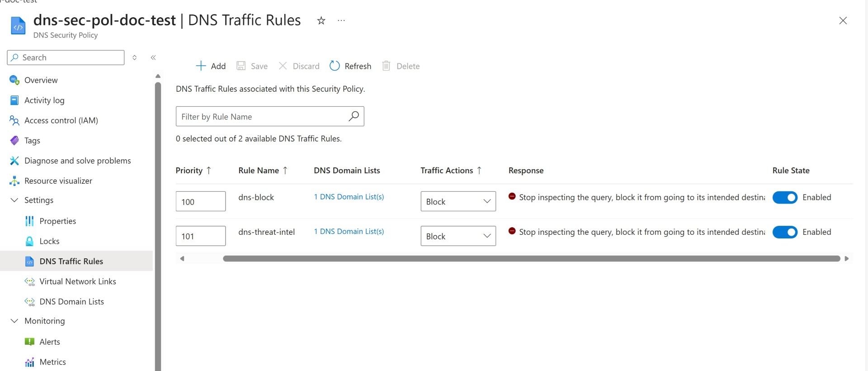This screenshot has width=868, height=371.
Task: Open the more options ellipsis in header
Action: [341, 20]
